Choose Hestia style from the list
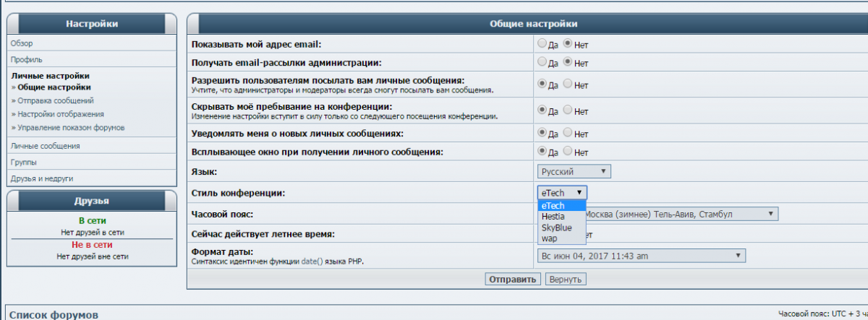Viewport: 868px width, 320px height. coord(553,217)
